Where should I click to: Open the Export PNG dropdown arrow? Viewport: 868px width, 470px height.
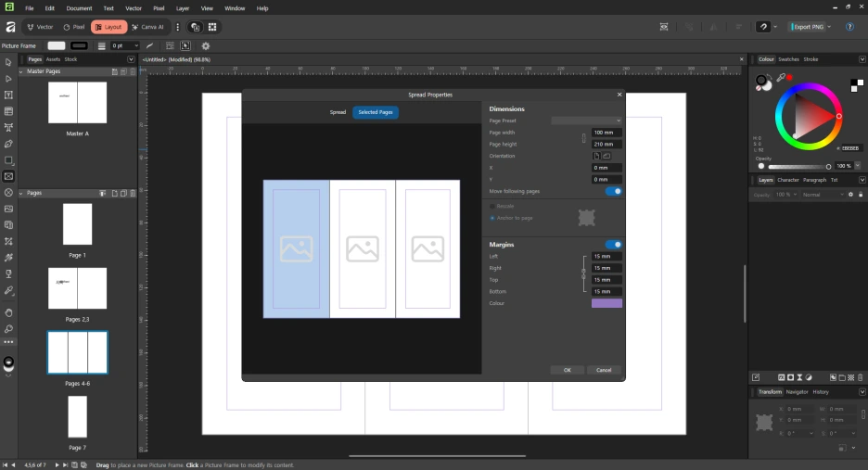[829, 27]
